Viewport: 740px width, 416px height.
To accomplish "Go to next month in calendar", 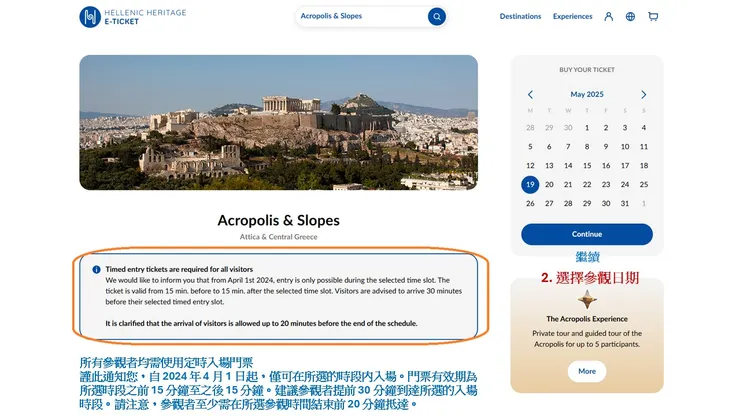I will pyautogui.click(x=644, y=94).
